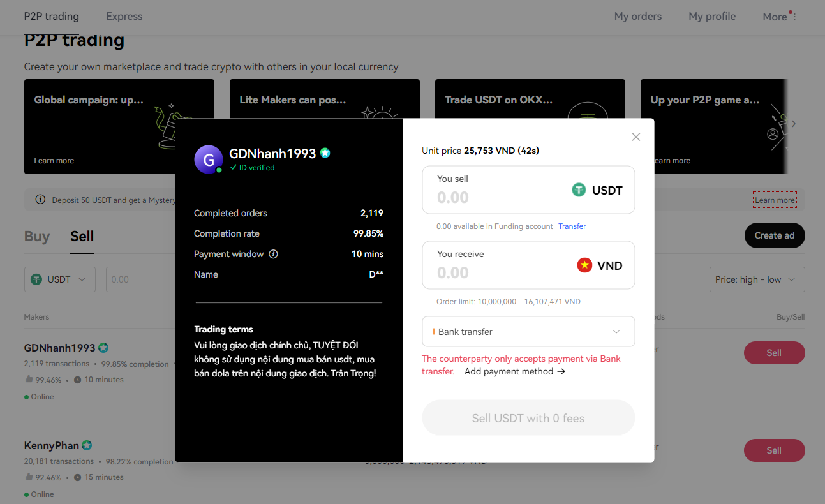Click the info icon on the deposit banner
Screen dimensions: 825x504
pyautogui.click(x=40, y=200)
